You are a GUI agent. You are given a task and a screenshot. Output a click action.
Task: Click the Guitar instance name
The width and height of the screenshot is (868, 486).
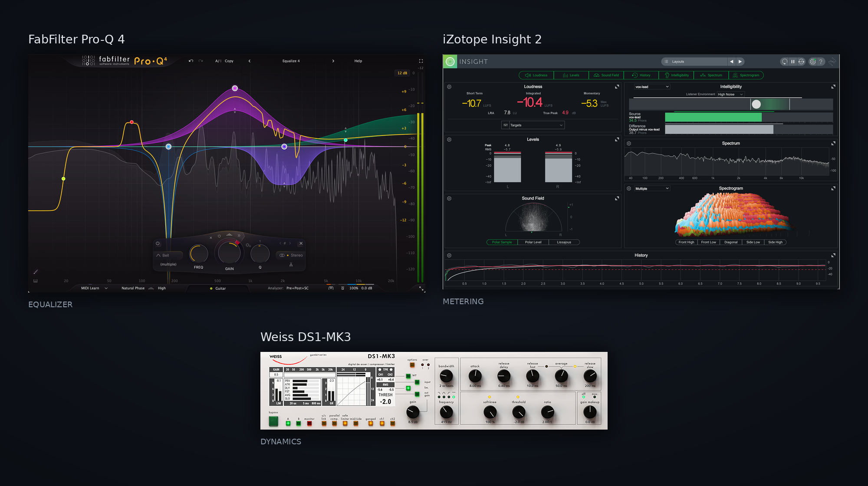tap(220, 288)
